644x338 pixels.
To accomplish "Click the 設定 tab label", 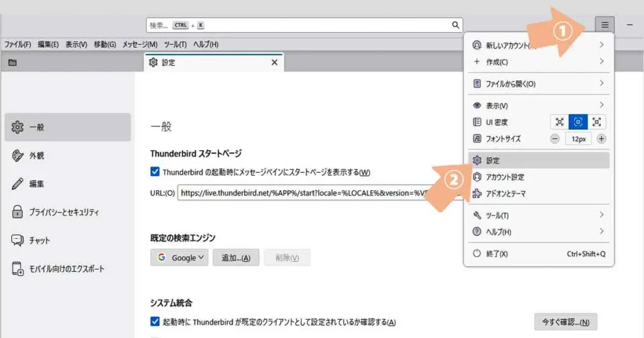I will point(169,62).
